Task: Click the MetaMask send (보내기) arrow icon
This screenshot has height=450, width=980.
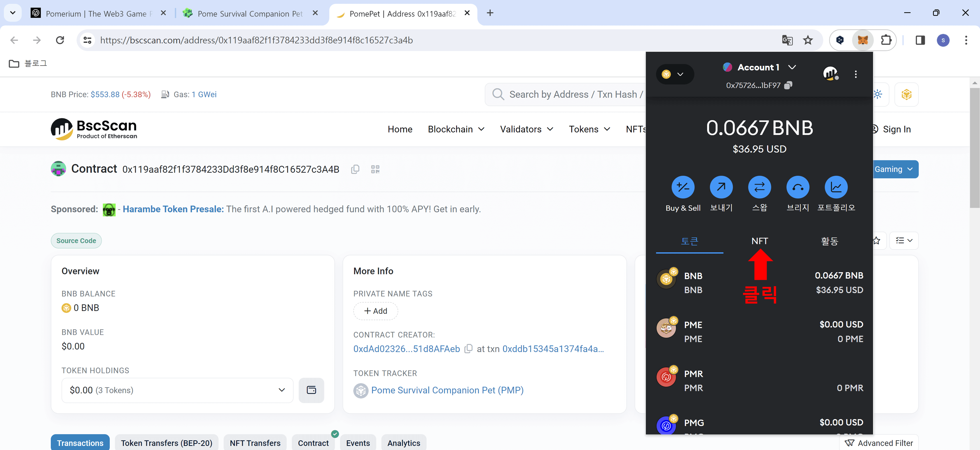Action: coord(721,187)
